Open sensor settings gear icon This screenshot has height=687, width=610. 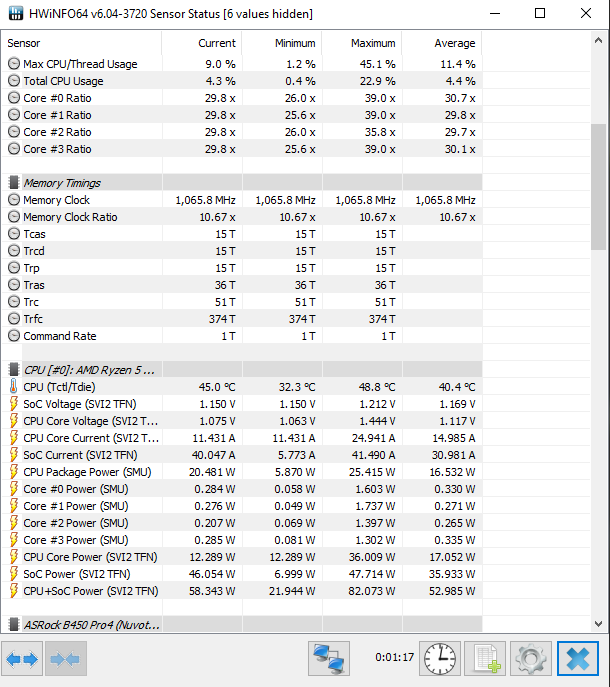[531, 658]
